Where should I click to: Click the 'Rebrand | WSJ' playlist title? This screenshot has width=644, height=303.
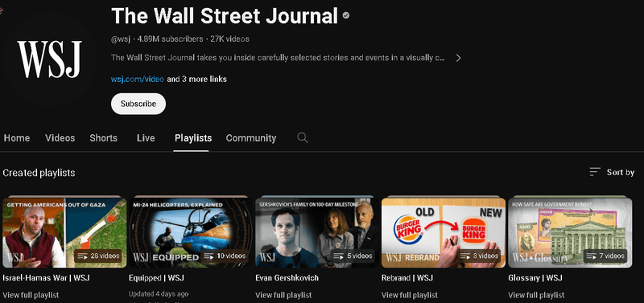click(407, 278)
